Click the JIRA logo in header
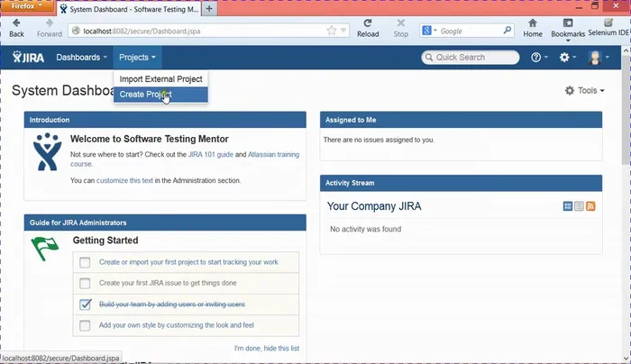 pos(29,58)
